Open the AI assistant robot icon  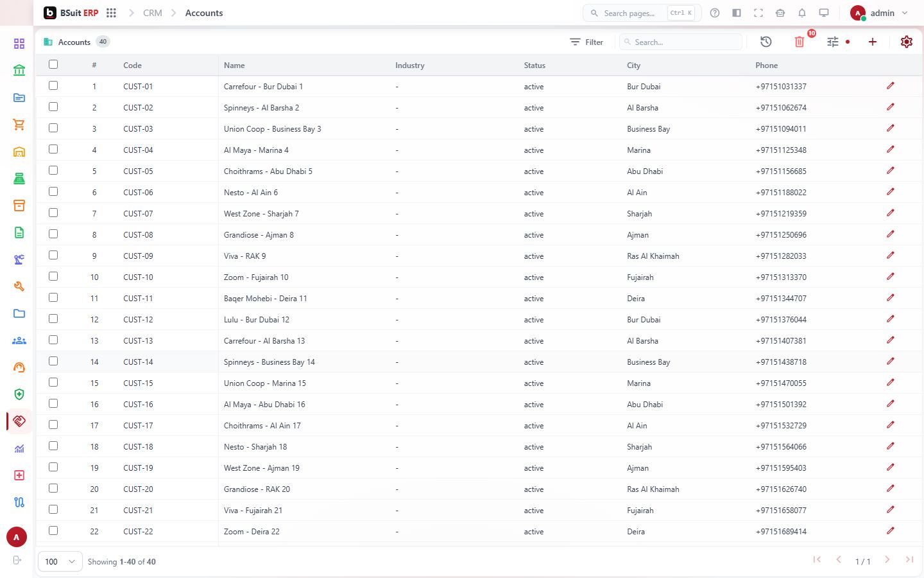[x=780, y=13]
